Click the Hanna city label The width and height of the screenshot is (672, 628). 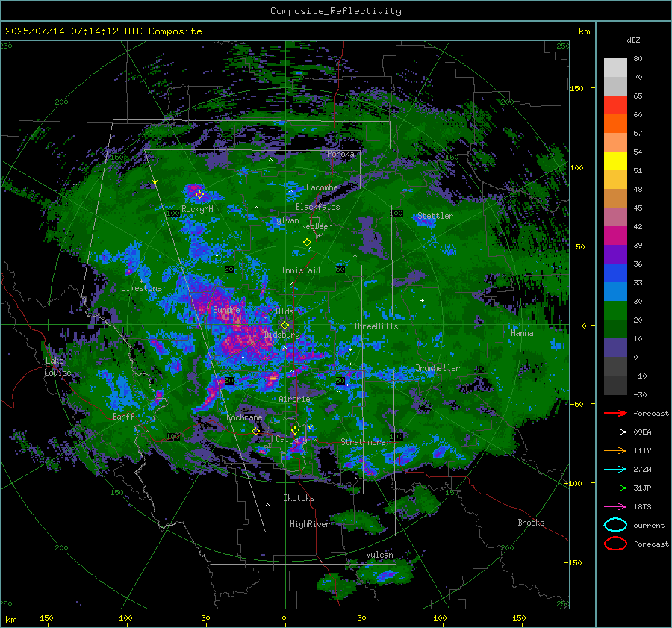coord(522,332)
